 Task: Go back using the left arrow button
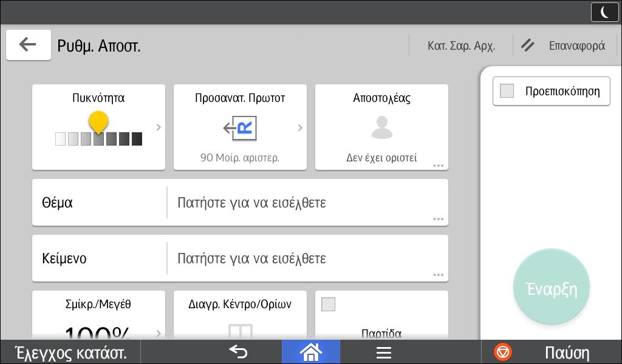pos(28,45)
